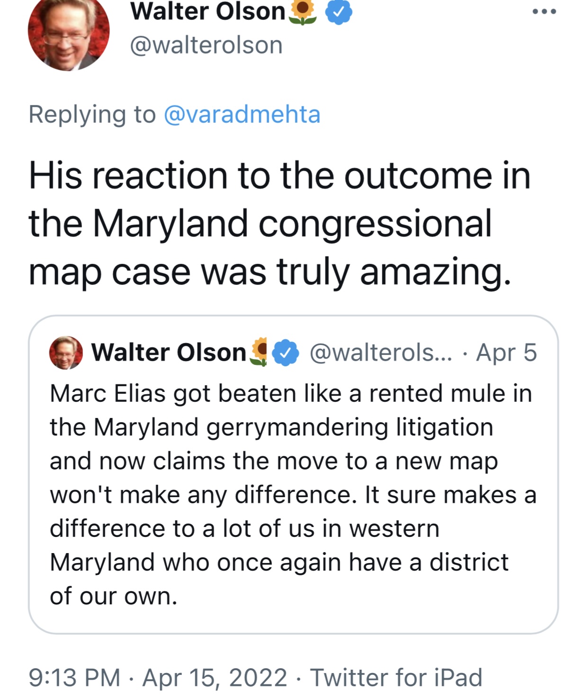588x700 pixels.
Task: Open the quoted tweet about Marc Elias
Action: [293, 474]
